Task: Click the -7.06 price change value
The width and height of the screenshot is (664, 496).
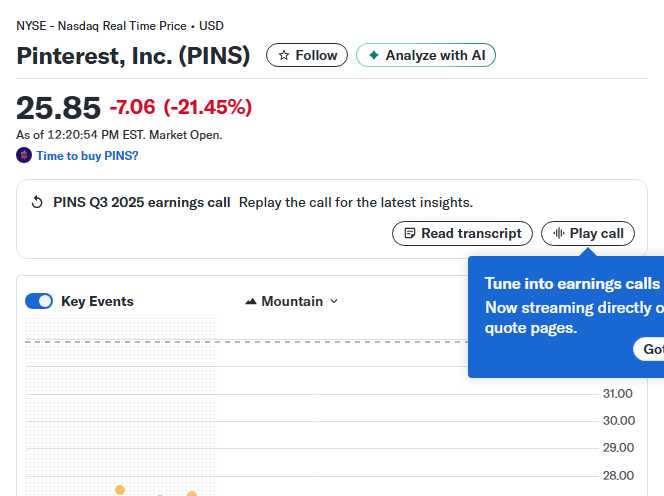Action: pyautogui.click(x=133, y=107)
